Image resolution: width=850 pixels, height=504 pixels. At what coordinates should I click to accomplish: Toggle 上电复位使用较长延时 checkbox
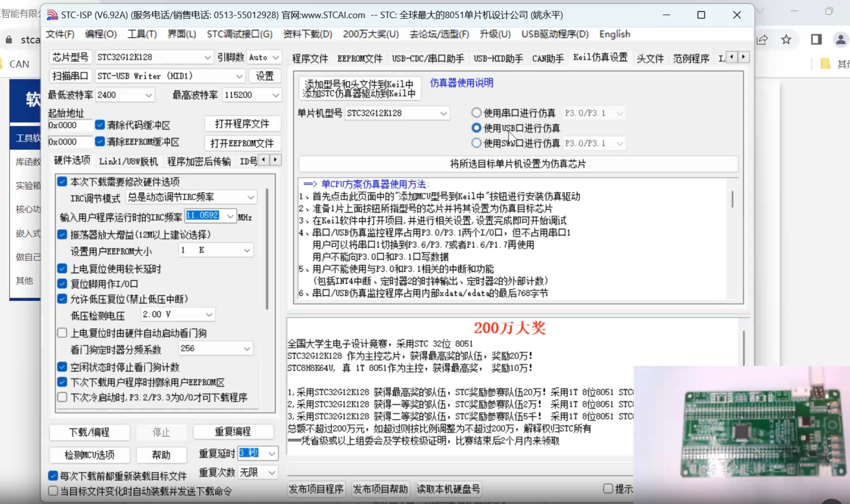tap(62, 269)
